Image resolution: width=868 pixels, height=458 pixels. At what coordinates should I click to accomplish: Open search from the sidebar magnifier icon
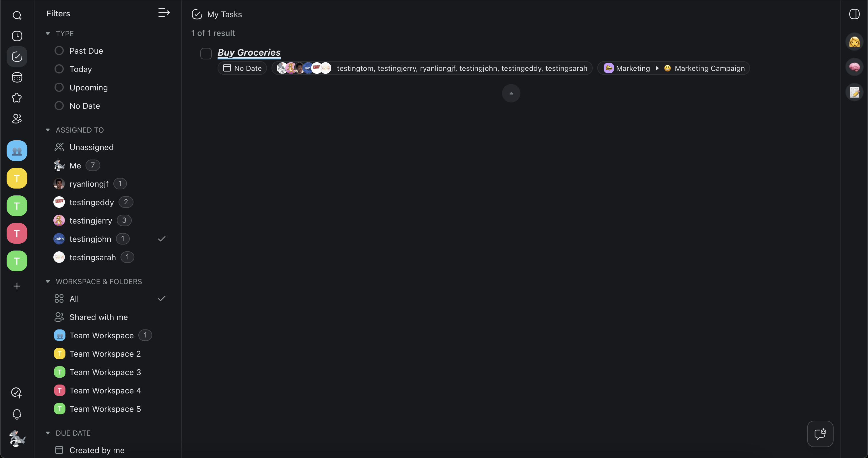[17, 15]
